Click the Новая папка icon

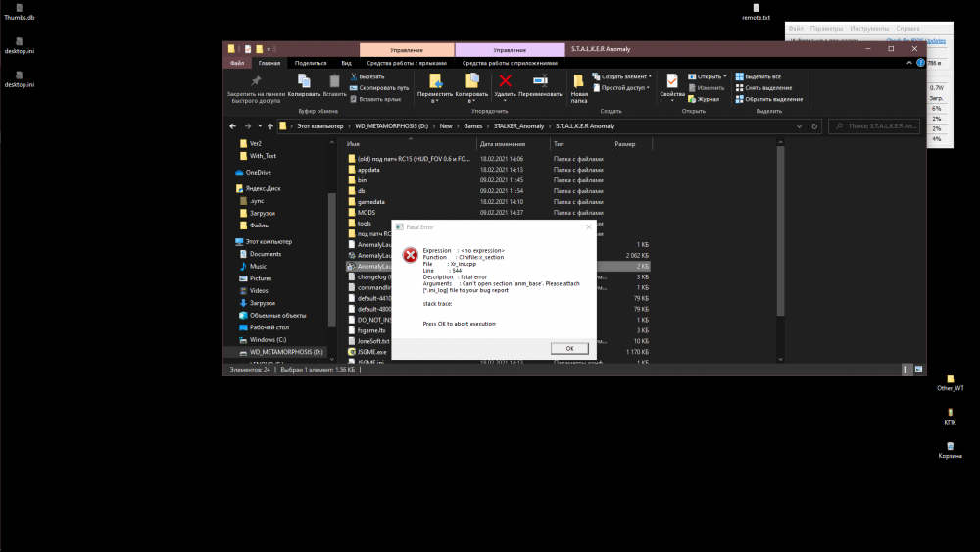coord(579,80)
